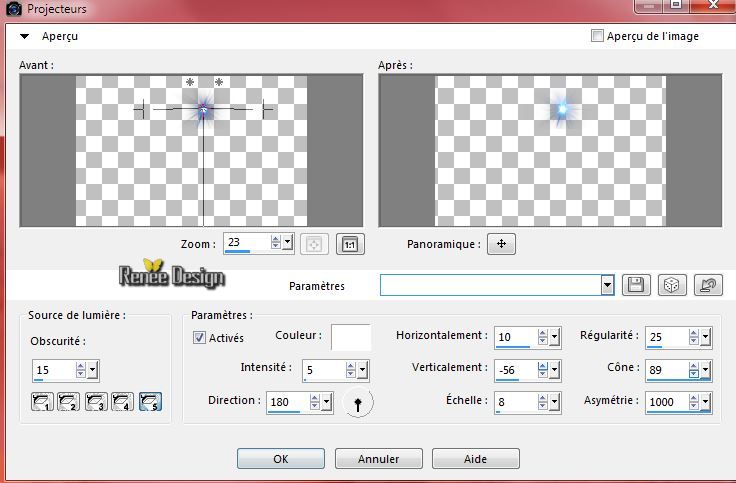
Task: Select light source number 1
Action: click(x=42, y=402)
